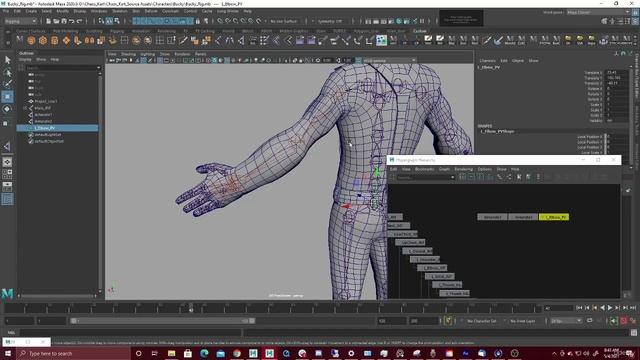Click the Hypergraph toolbar arrow cursor icon

(x=519, y=177)
